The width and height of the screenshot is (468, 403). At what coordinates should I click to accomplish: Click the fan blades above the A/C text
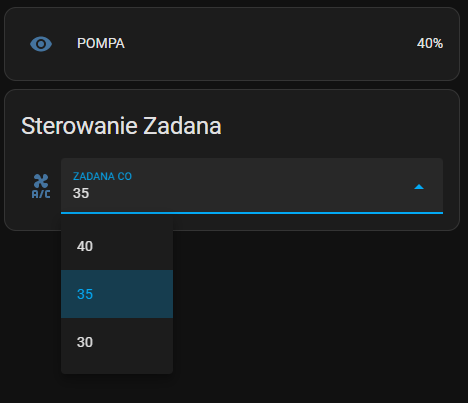tap(41, 181)
